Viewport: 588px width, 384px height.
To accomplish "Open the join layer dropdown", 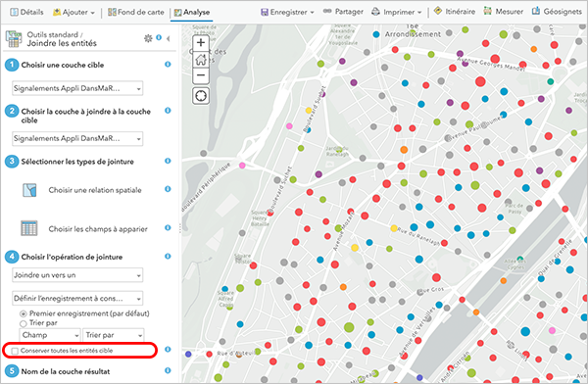I will tap(77, 138).
